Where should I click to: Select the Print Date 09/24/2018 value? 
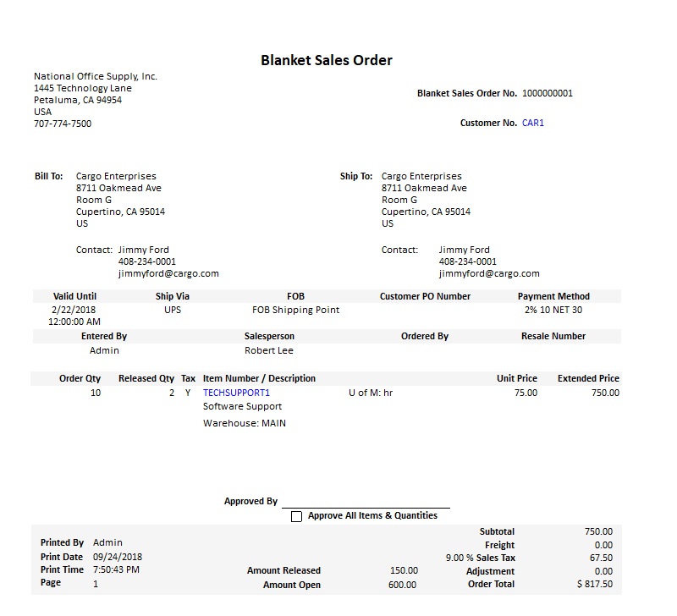[x=118, y=557]
